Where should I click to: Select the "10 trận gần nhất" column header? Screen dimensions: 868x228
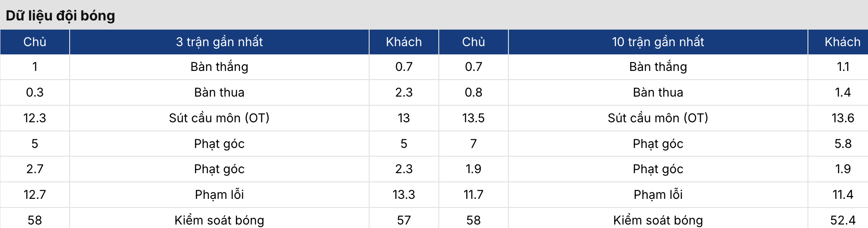(658, 42)
